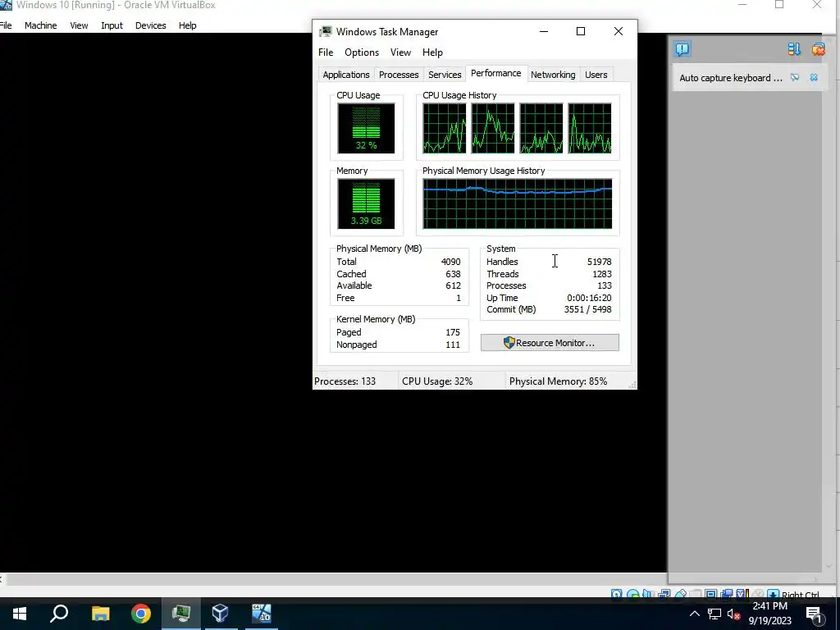Image resolution: width=840 pixels, height=630 pixels.
Task: Open Resource Monitor
Action: coord(550,343)
